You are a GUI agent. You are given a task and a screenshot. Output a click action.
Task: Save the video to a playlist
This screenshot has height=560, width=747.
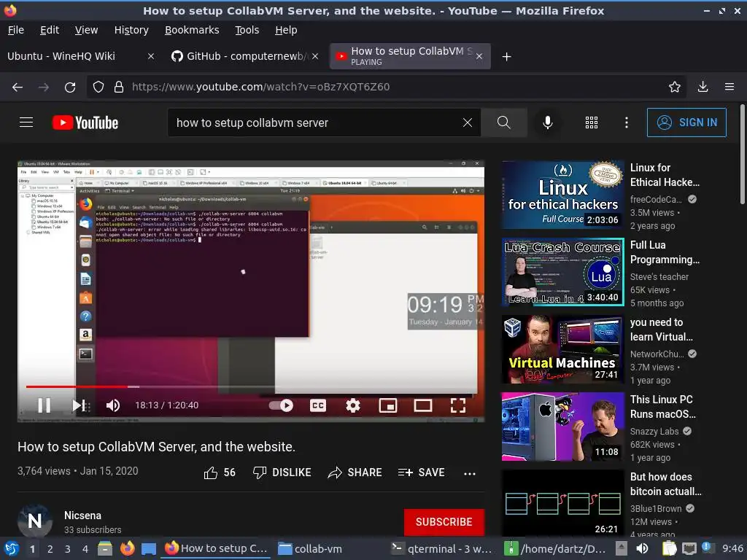pyautogui.click(x=421, y=472)
